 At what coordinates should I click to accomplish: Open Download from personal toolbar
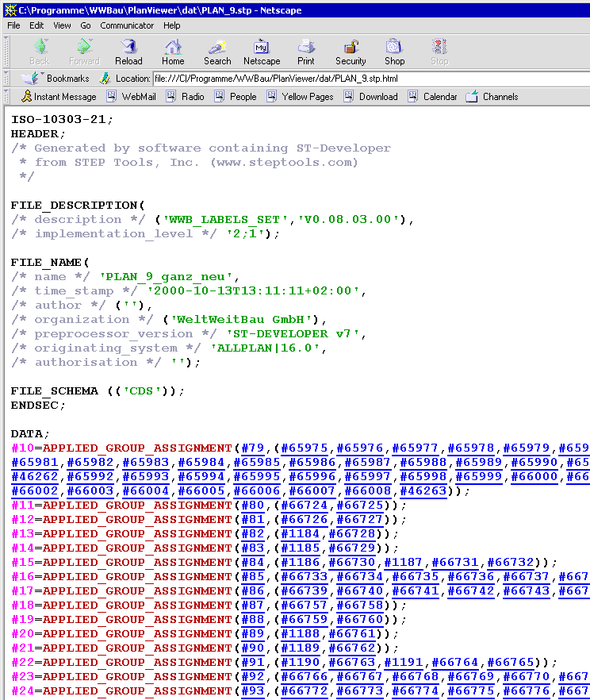371,97
